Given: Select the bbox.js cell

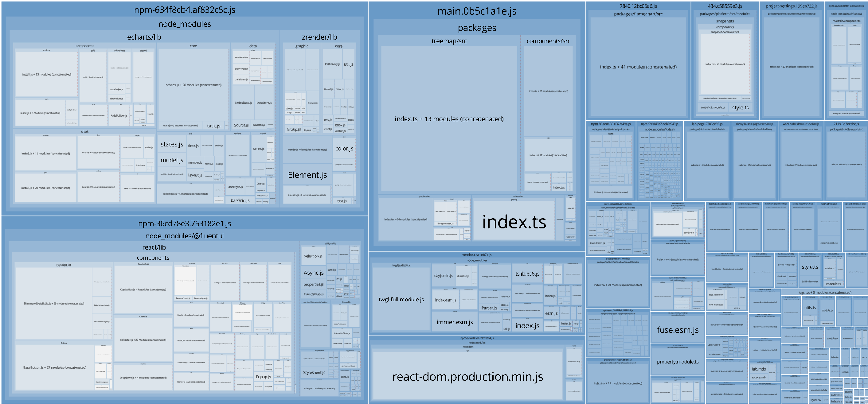Looking at the screenshot, I should coord(340,125).
